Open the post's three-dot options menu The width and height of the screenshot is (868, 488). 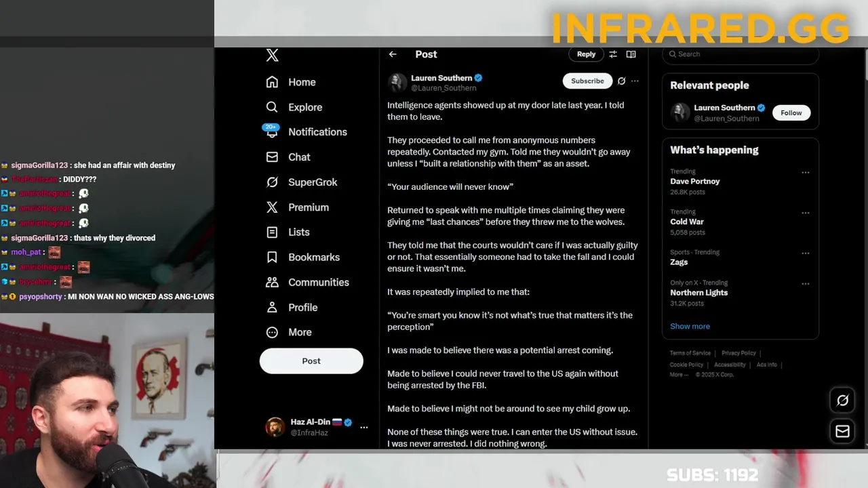635,81
